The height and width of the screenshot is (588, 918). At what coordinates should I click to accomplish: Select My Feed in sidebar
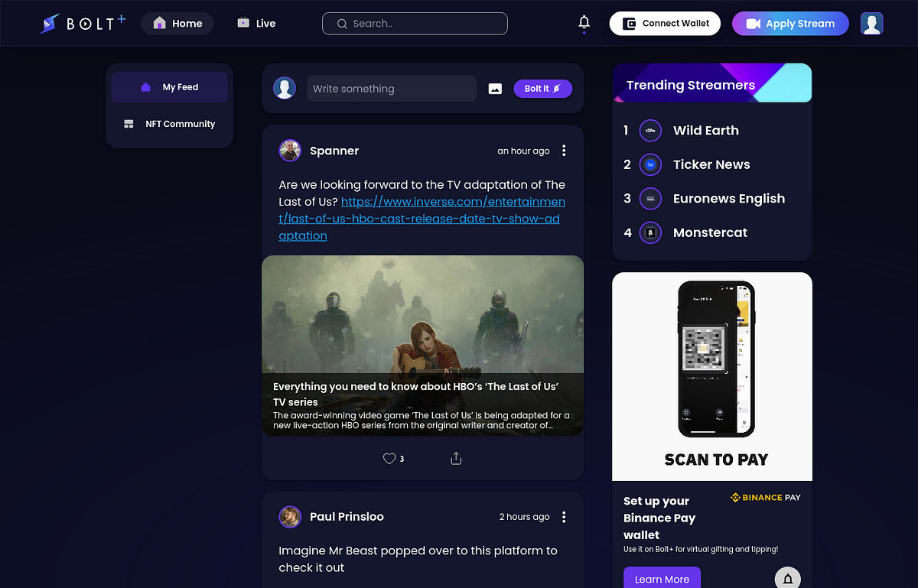click(169, 87)
